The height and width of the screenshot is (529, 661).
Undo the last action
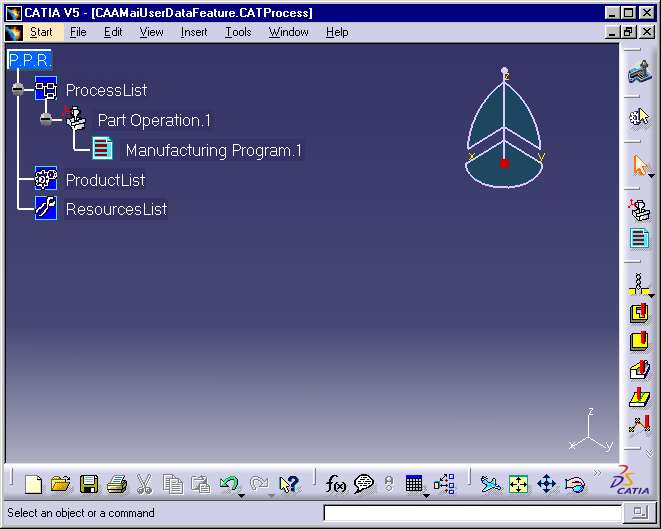click(x=229, y=483)
